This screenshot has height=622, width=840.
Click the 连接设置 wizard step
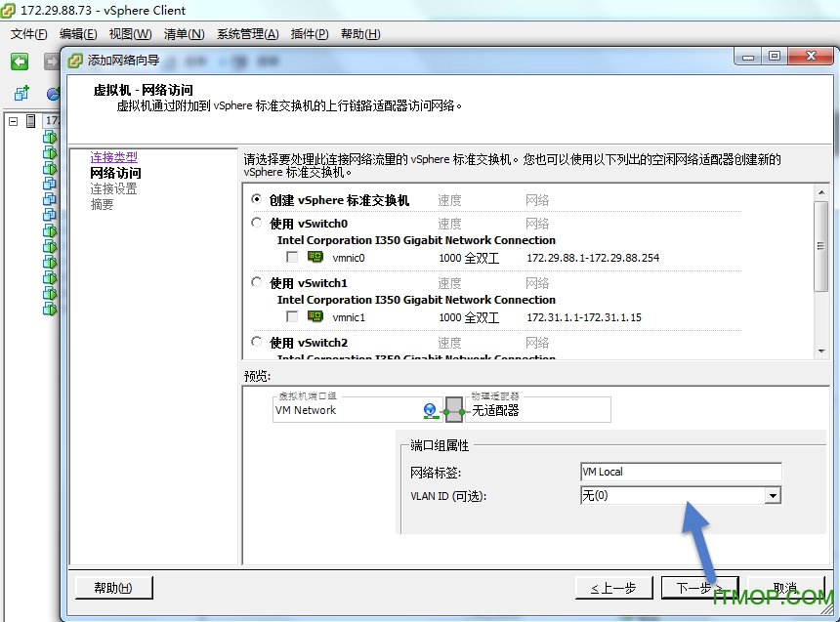pos(113,188)
